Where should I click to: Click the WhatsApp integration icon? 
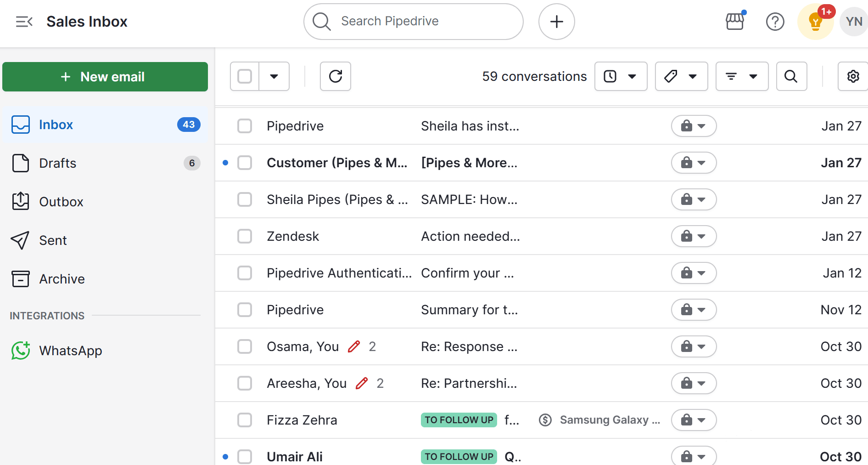21,351
